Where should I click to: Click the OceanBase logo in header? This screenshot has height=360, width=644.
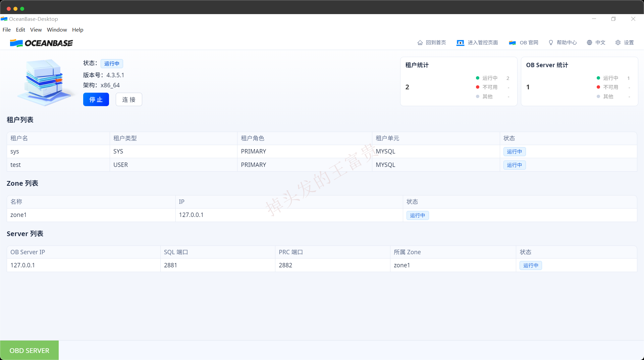(41, 43)
